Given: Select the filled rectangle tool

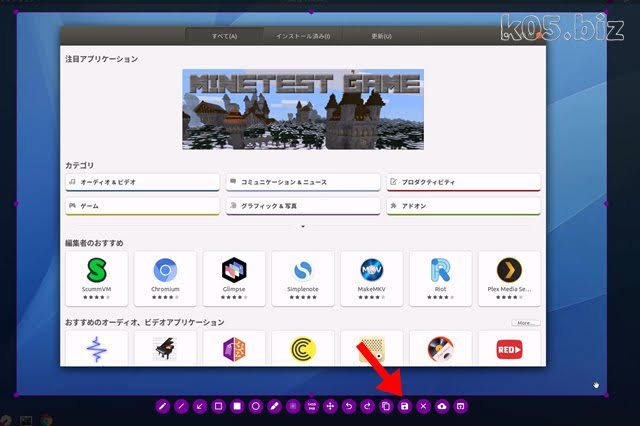Looking at the screenshot, I should (x=237, y=406).
